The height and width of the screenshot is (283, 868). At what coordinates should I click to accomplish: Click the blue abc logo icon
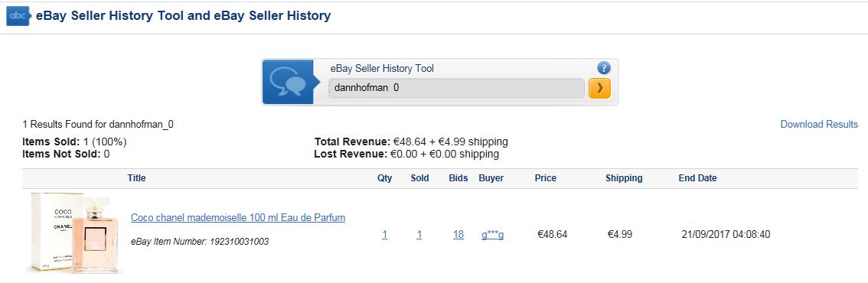18,15
